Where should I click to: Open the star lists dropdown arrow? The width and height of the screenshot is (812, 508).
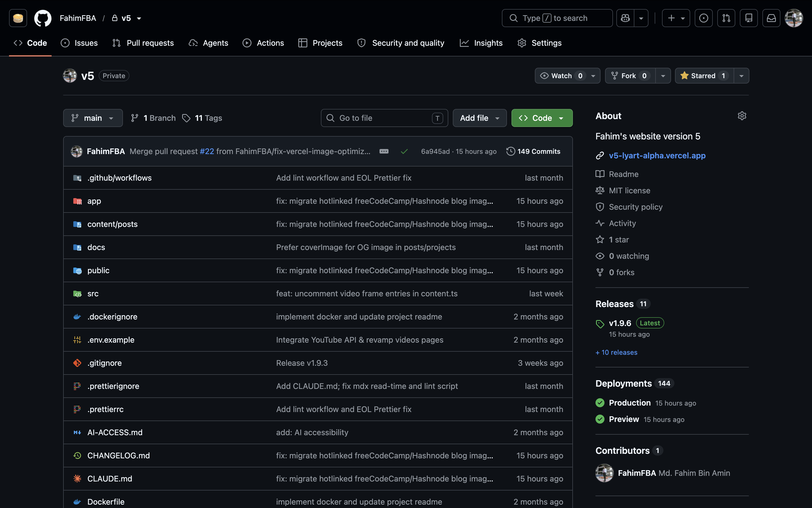pyautogui.click(x=742, y=76)
